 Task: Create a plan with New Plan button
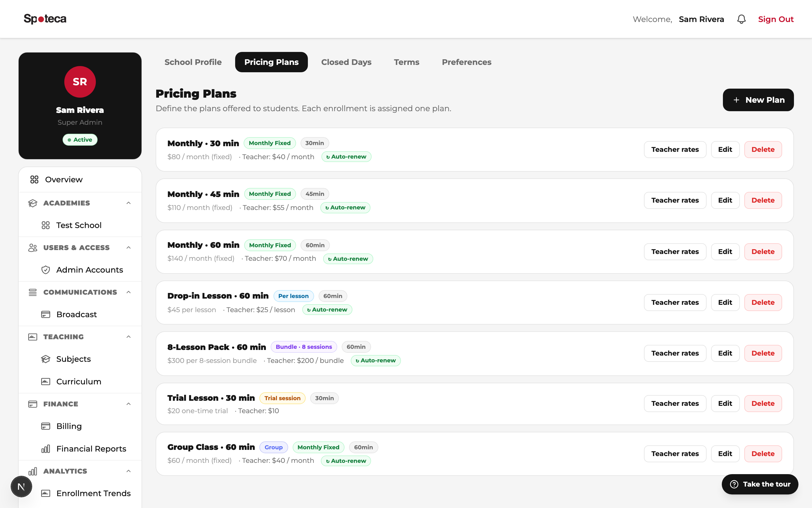click(x=758, y=100)
